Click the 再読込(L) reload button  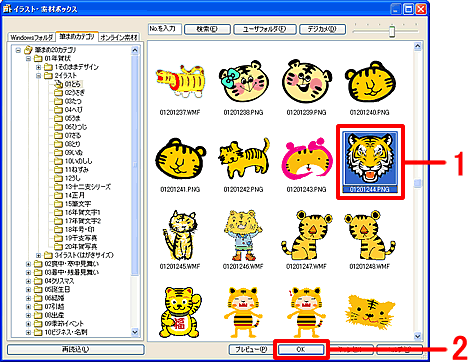(76, 349)
